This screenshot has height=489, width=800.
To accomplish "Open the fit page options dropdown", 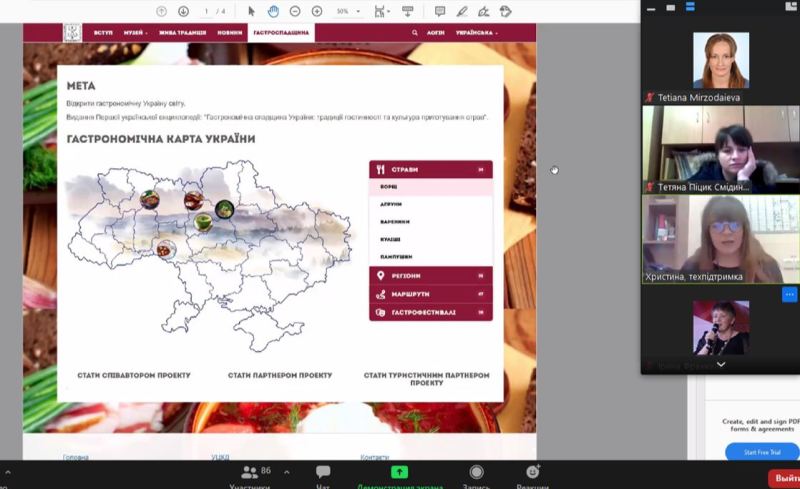I will (382, 11).
